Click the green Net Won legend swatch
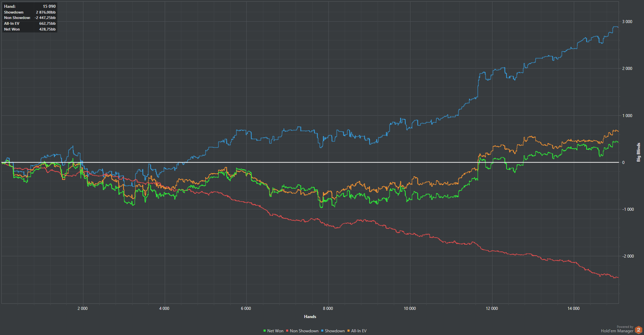Viewport: 644px width, 335px height. [x=265, y=331]
